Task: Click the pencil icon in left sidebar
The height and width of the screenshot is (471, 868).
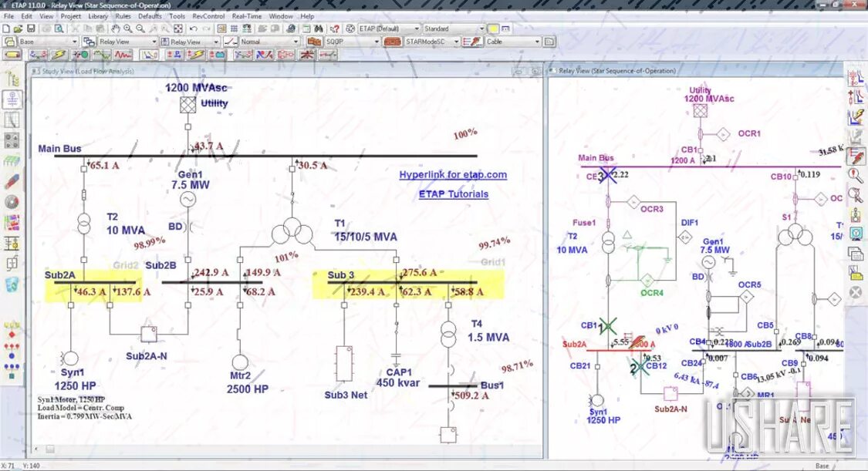Action: tap(12, 181)
